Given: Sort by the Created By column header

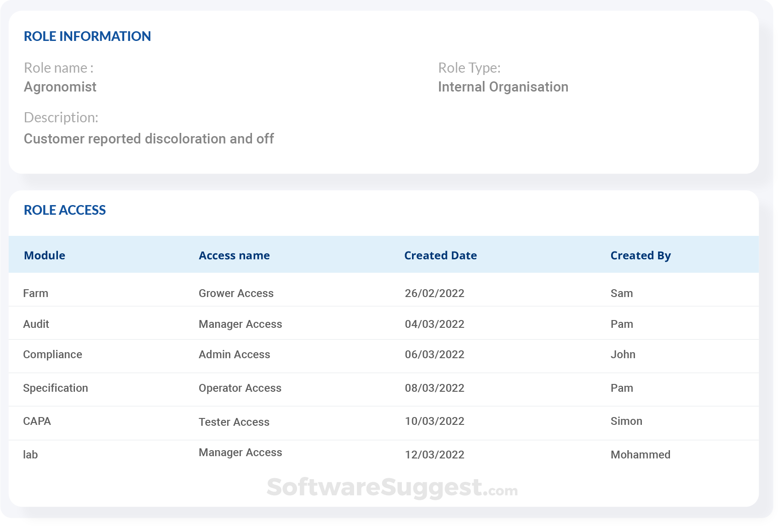Looking at the screenshot, I should (640, 255).
